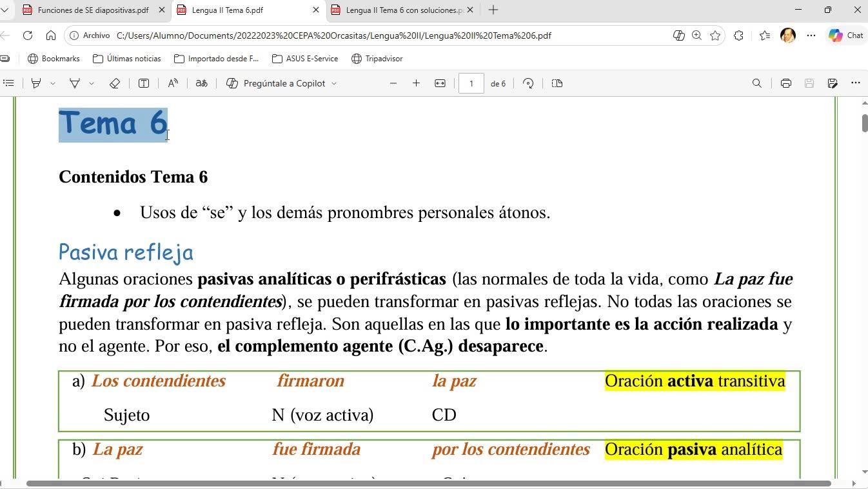Activate the add text tool

tap(144, 83)
